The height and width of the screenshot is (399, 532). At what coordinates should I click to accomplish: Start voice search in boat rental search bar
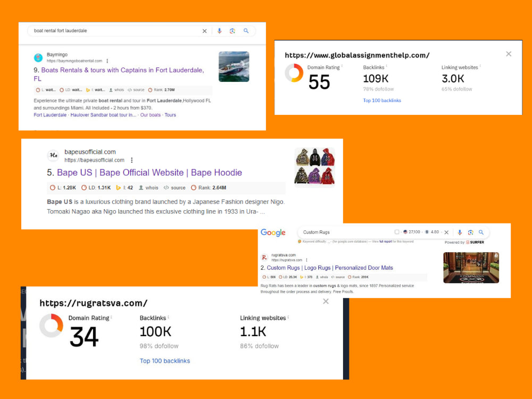(220, 31)
